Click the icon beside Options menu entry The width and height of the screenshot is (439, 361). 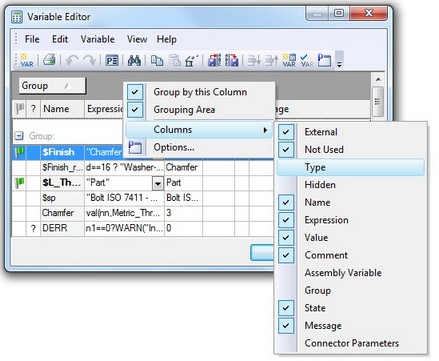click(135, 147)
